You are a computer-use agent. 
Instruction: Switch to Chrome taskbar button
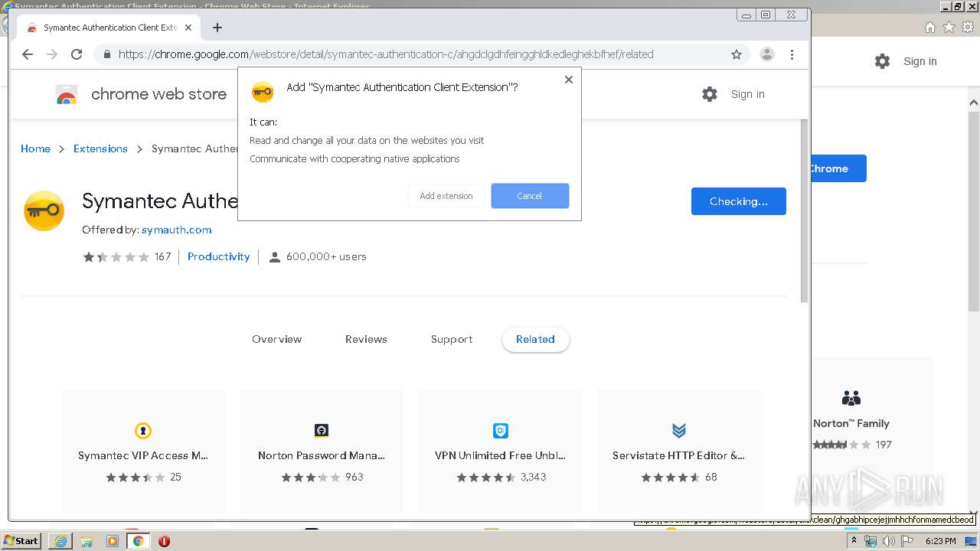139,541
